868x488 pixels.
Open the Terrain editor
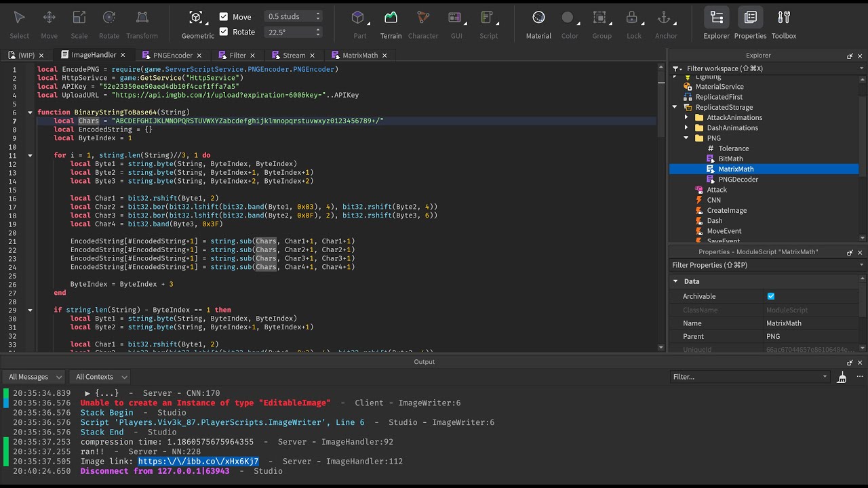point(391,20)
